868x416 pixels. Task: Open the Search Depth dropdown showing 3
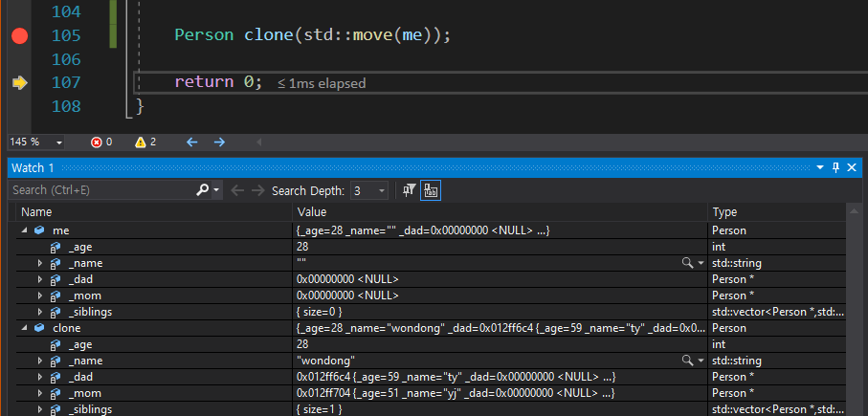(x=368, y=191)
